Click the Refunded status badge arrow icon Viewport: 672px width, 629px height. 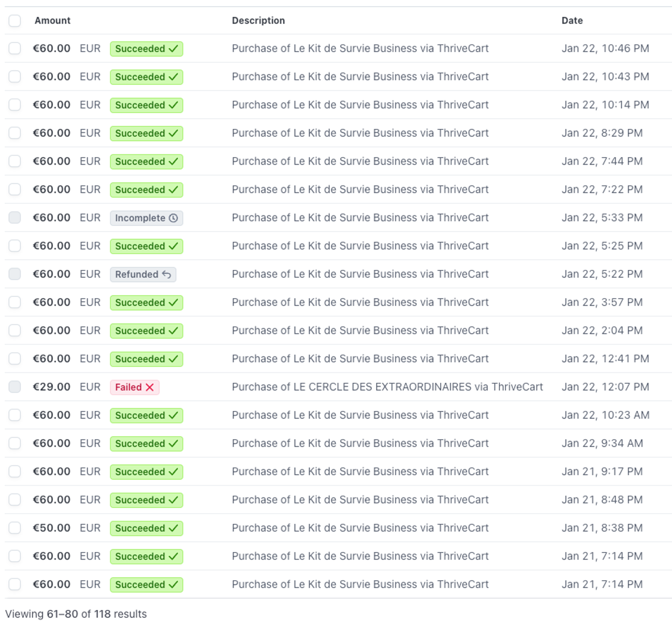pyautogui.click(x=166, y=274)
